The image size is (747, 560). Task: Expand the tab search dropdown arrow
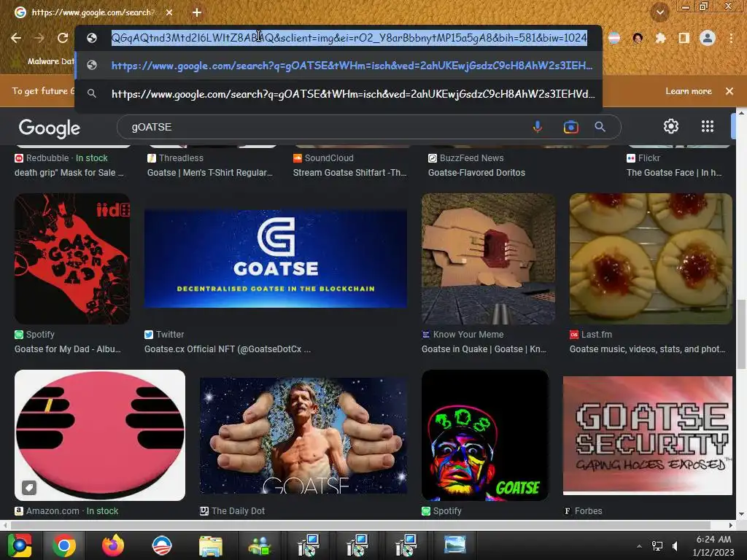[659, 12]
